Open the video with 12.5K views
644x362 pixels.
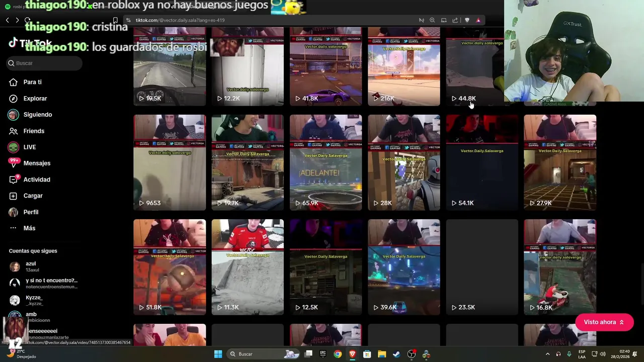(x=326, y=267)
